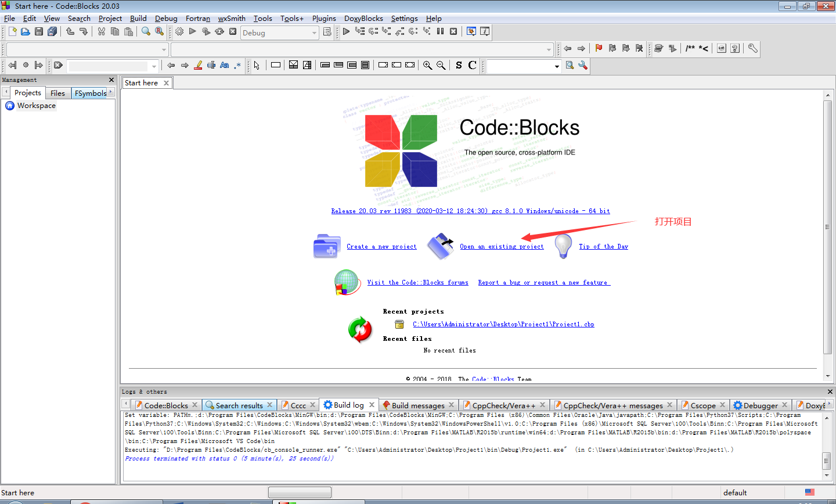Step into next instruction in debugger toolbar
This screenshot has height=504, width=836.
[426, 32]
